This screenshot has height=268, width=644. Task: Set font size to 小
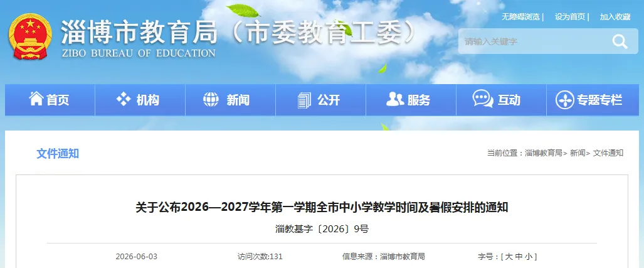tap(528, 257)
